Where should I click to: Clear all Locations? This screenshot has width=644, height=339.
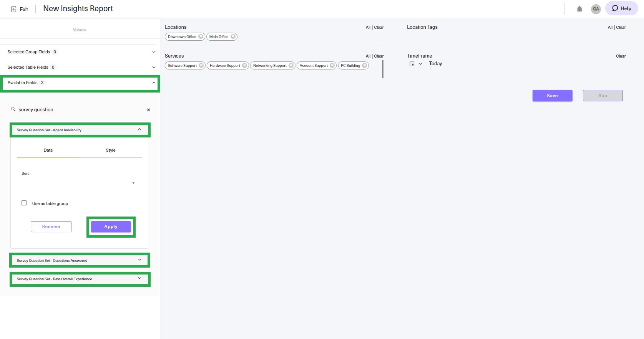[379, 27]
